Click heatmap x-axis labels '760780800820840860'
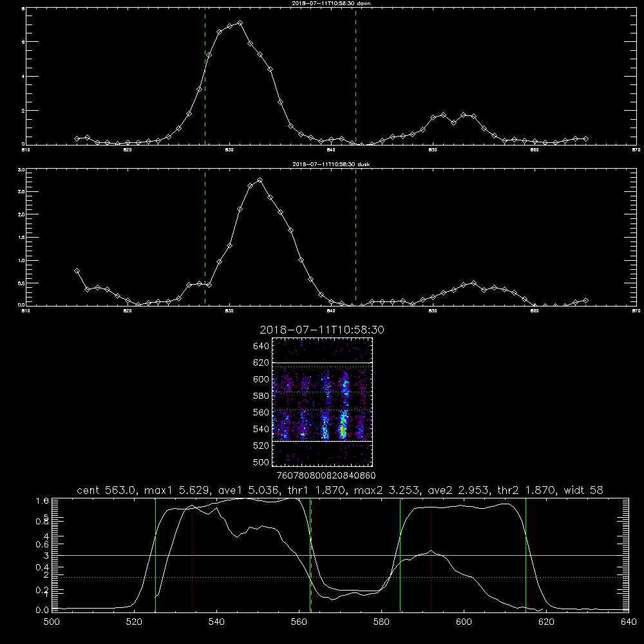 pyautogui.click(x=327, y=475)
